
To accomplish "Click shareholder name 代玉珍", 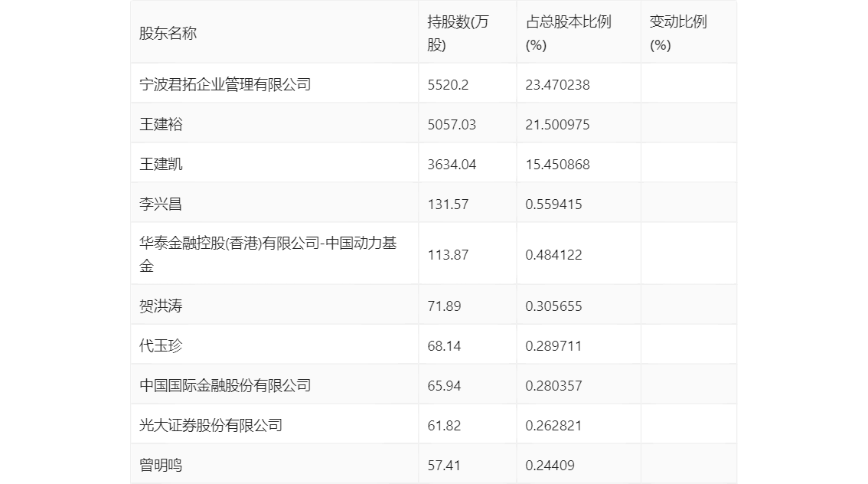I will [x=161, y=345].
